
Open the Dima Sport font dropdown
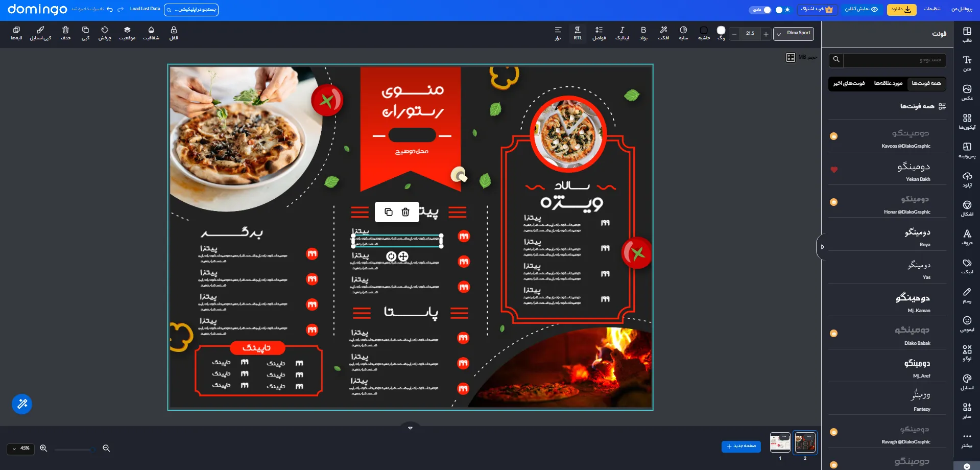coord(794,34)
